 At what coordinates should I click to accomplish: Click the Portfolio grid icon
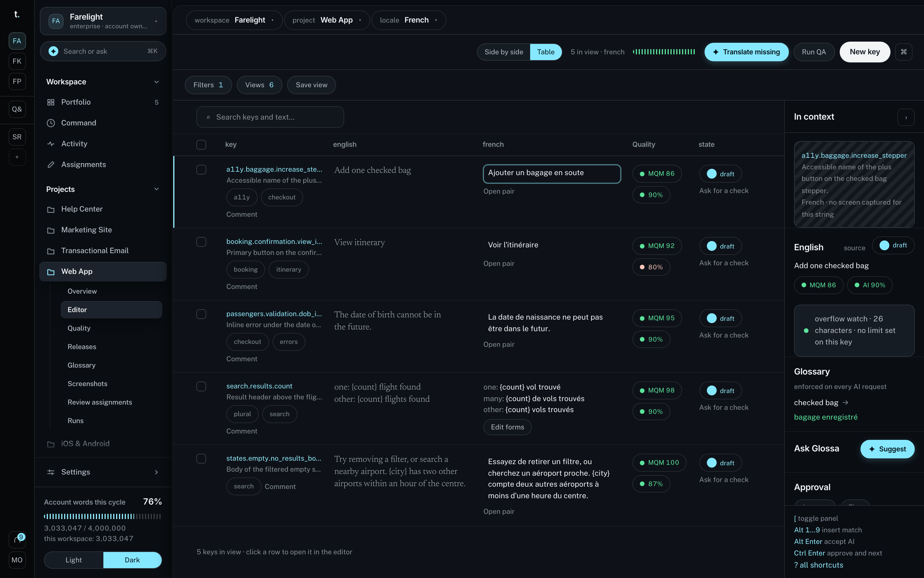(51, 102)
